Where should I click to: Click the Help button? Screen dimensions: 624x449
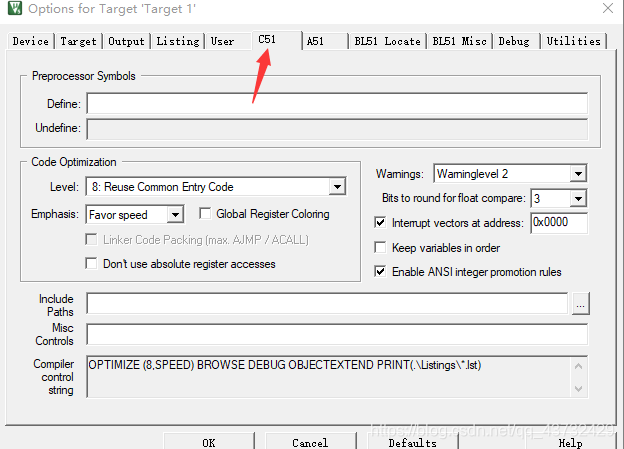pyautogui.click(x=570, y=442)
